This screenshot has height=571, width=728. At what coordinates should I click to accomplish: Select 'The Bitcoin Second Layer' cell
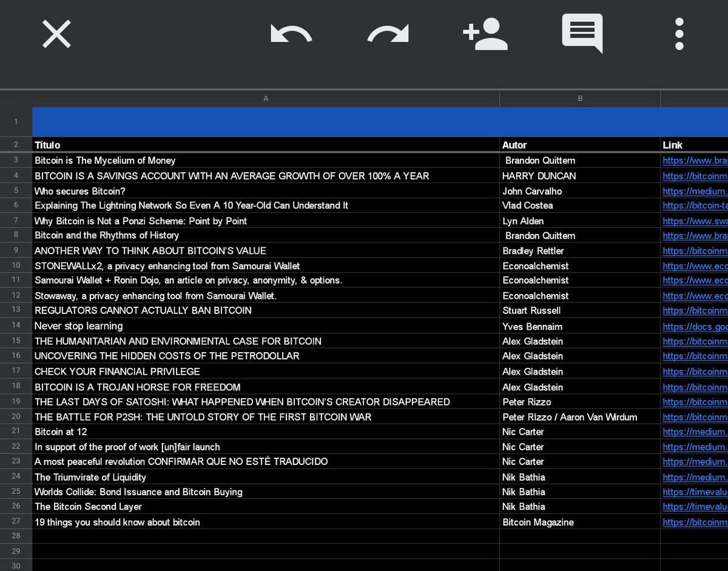(x=266, y=506)
